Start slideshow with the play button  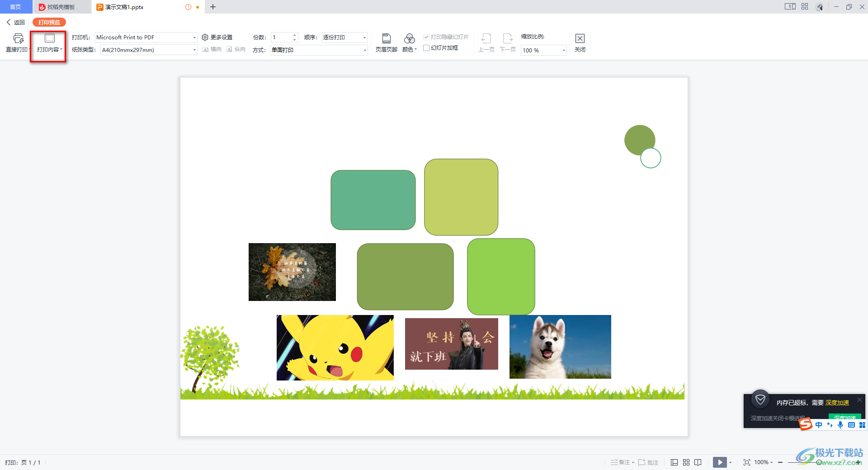[720, 462]
